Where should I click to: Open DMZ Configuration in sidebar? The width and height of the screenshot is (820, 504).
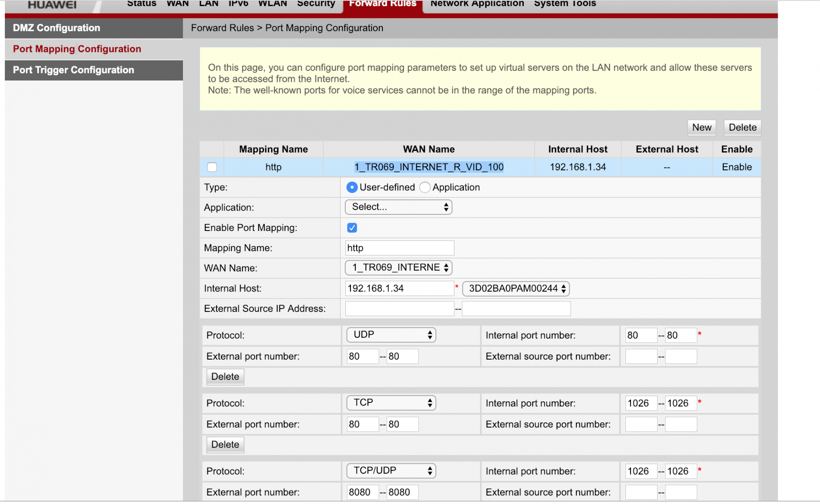pos(94,28)
